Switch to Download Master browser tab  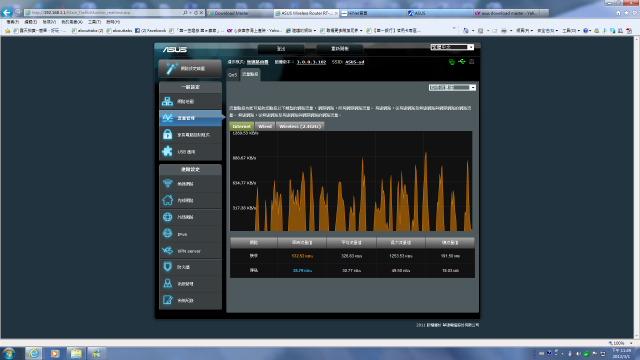239,13
